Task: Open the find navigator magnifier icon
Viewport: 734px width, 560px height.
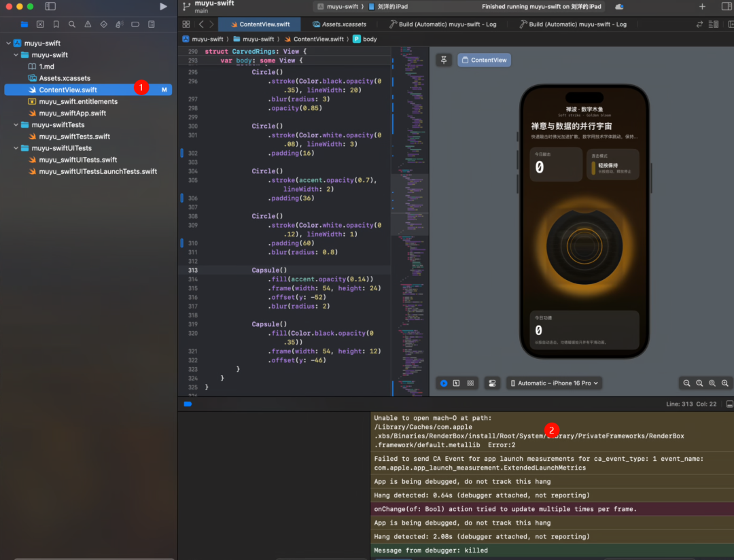Action: [72, 24]
